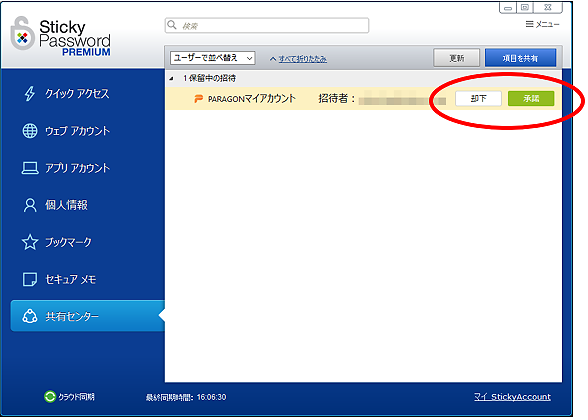
Task: Collapse the 1 保留中の招待 group triangle
Action: (171, 78)
